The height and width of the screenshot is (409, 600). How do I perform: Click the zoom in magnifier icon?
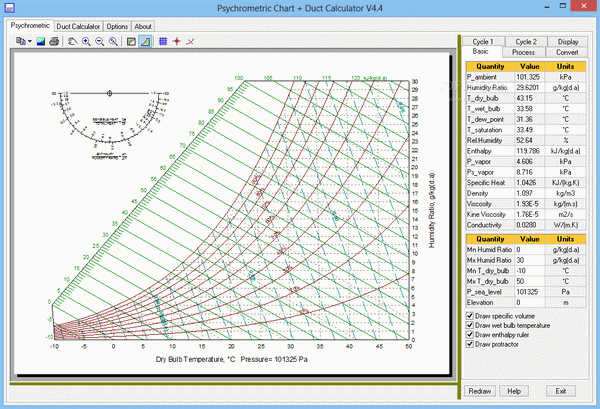pos(86,42)
